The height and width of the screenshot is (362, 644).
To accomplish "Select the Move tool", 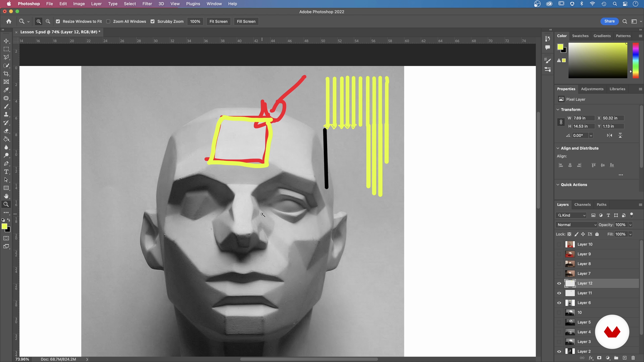I will tap(6, 41).
